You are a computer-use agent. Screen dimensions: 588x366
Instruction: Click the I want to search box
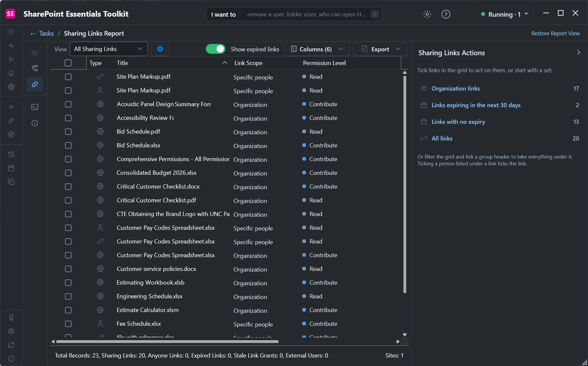294,14
